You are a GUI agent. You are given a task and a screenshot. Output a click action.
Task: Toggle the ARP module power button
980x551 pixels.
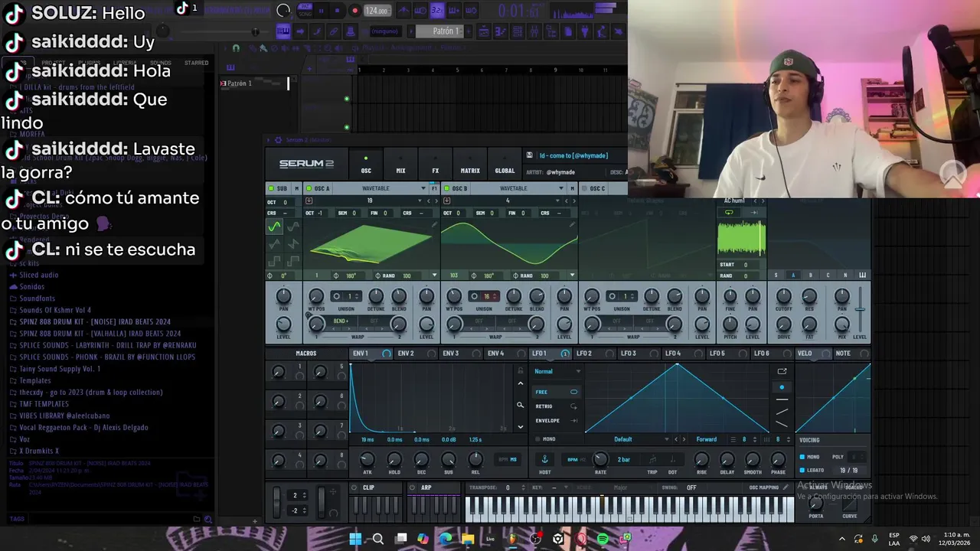click(413, 487)
